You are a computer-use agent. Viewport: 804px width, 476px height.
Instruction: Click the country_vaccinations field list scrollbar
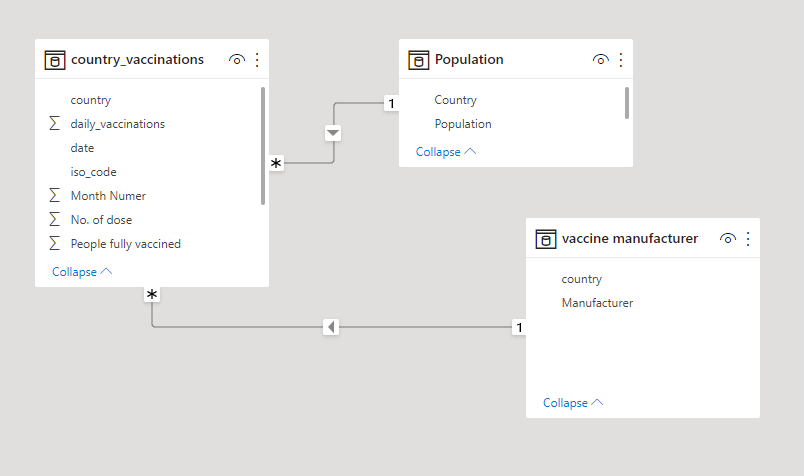(x=263, y=146)
